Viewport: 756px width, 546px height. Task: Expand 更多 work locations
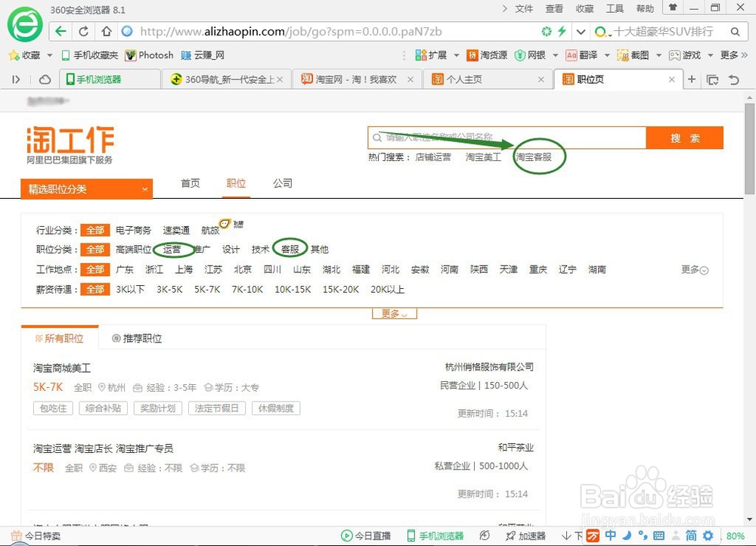694,270
